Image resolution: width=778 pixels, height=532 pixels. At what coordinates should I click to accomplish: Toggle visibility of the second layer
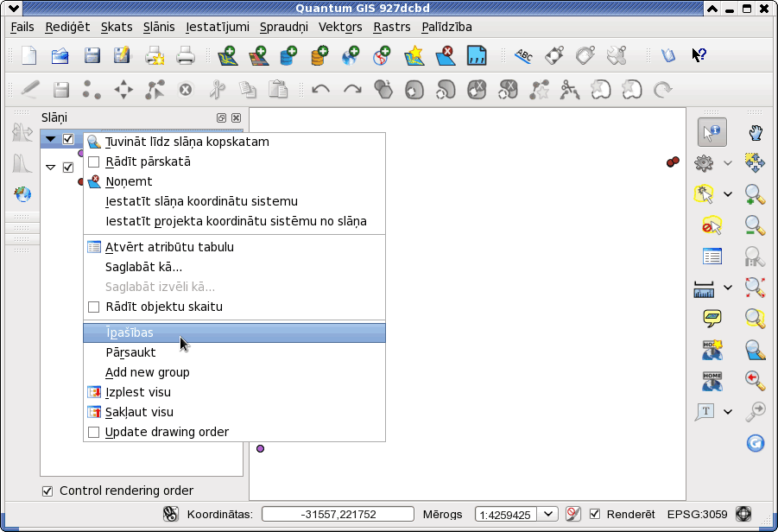tap(68, 168)
